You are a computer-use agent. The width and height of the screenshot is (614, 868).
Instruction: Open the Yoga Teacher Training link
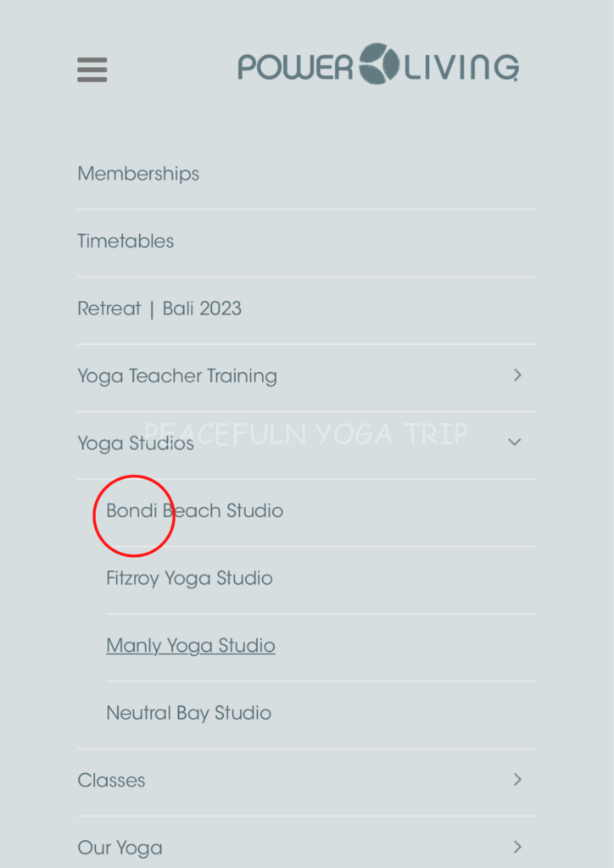tap(177, 376)
